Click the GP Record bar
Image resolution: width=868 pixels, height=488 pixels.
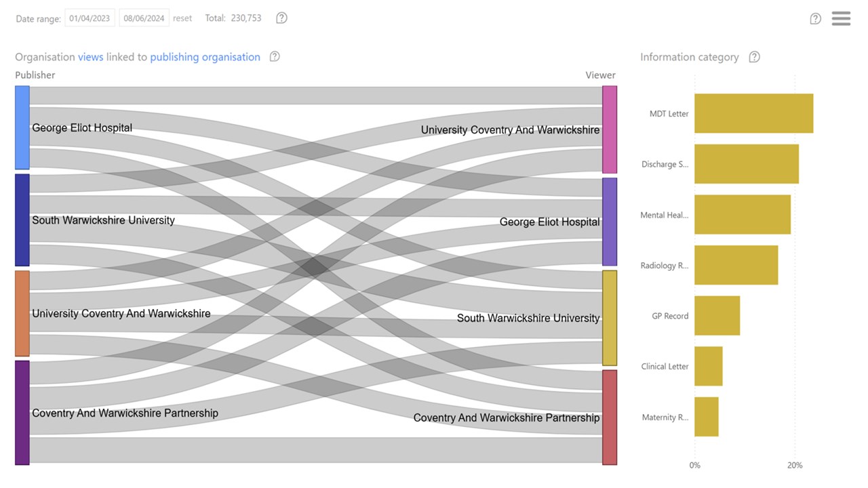click(x=717, y=316)
